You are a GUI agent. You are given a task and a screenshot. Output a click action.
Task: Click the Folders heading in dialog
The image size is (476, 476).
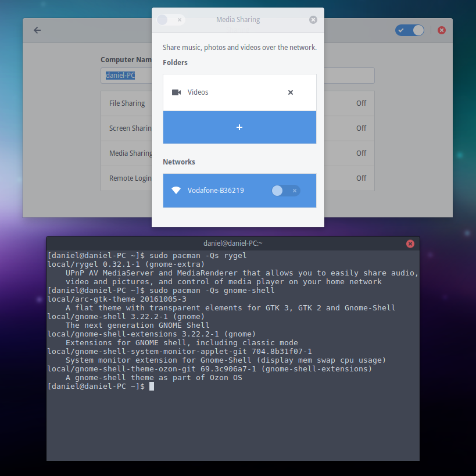point(175,63)
